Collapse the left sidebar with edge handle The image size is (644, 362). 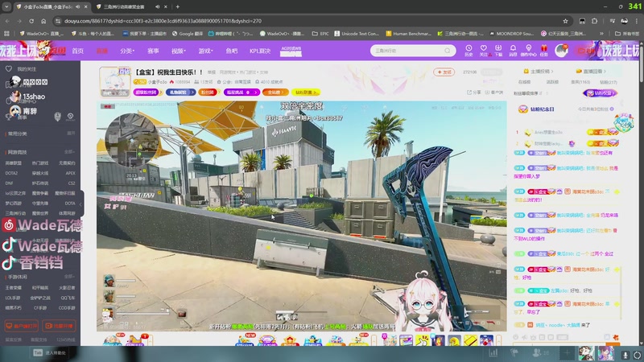point(81,204)
